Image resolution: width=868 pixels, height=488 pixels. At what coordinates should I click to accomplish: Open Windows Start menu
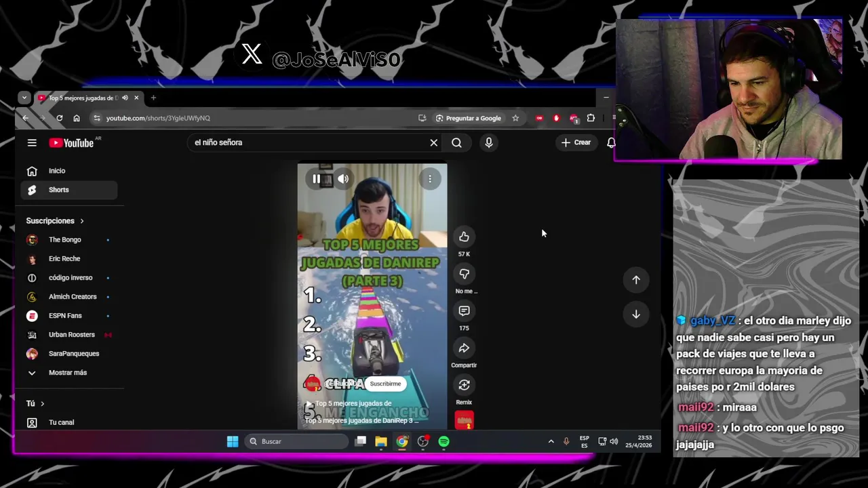(x=233, y=441)
